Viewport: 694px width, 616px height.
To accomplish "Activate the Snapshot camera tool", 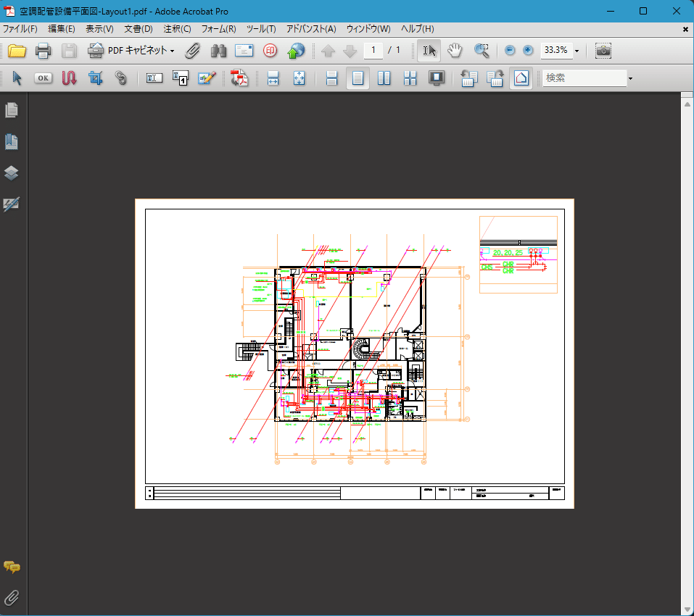I will (x=603, y=51).
